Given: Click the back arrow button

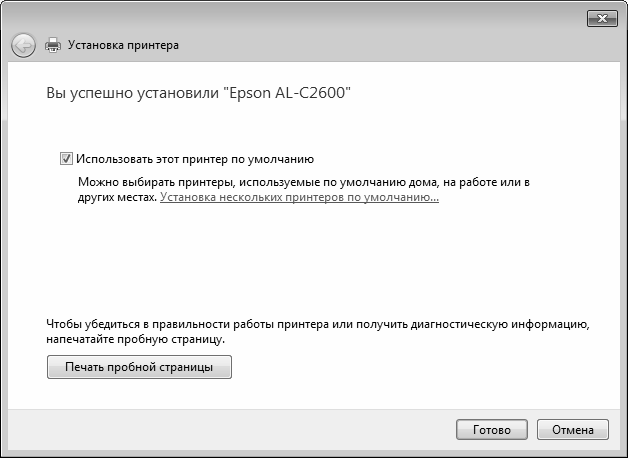Looking at the screenshot, I should coord(23,45).
